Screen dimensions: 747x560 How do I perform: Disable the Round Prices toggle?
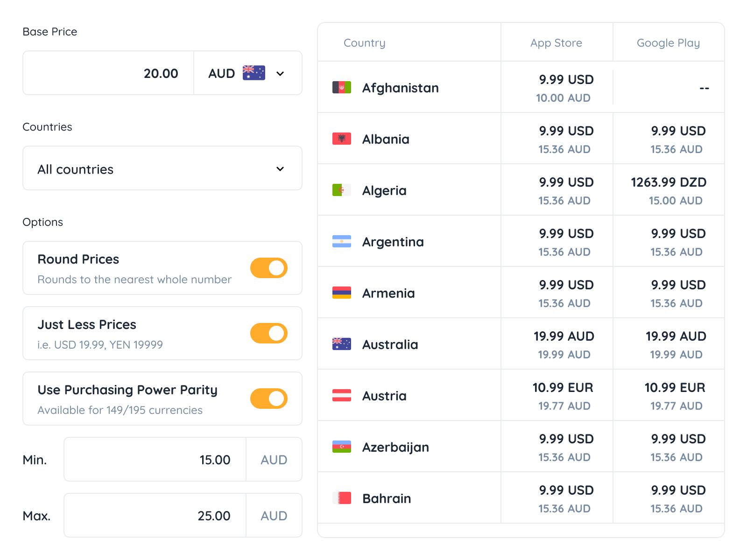(268, 268)
